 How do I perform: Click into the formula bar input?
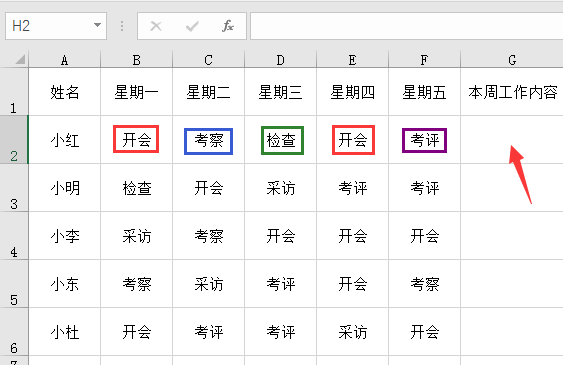tap(406, 26)
